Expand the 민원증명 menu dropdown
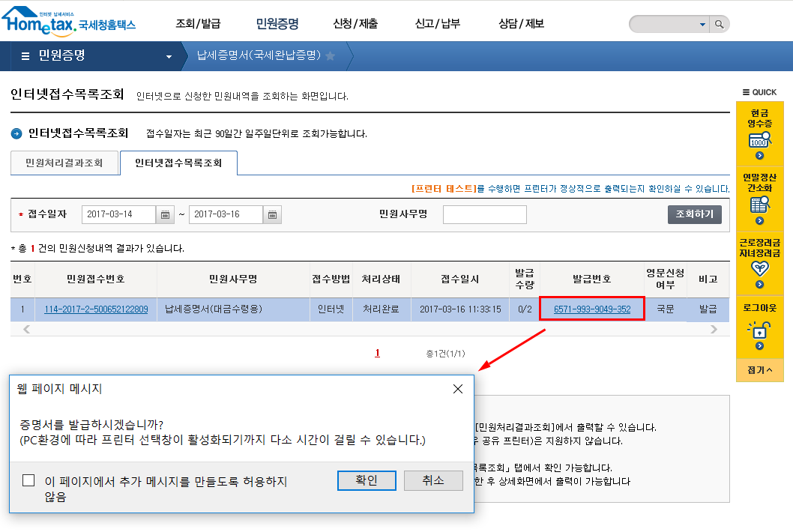 (169, 56)
